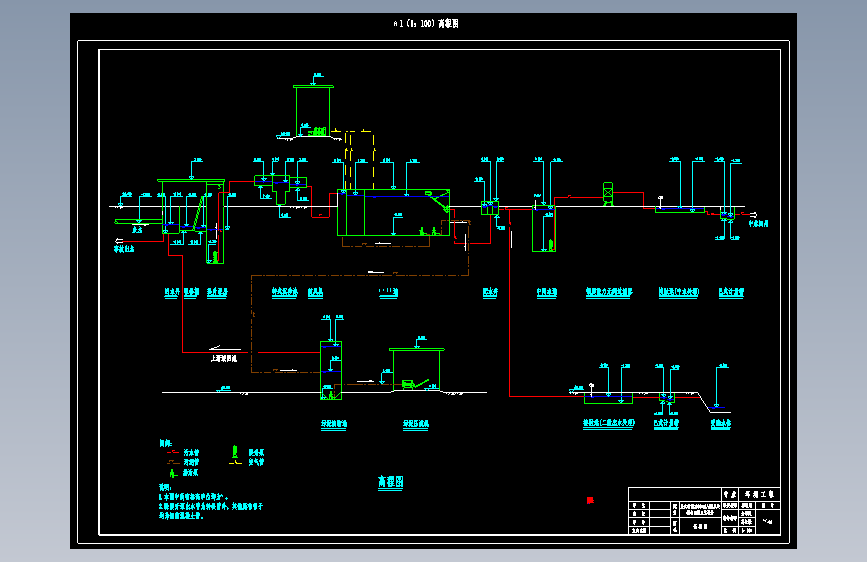Click the underlined 高程图 drawing title
The width and height of the screenshot is (867, 562).
coord(391,482)
